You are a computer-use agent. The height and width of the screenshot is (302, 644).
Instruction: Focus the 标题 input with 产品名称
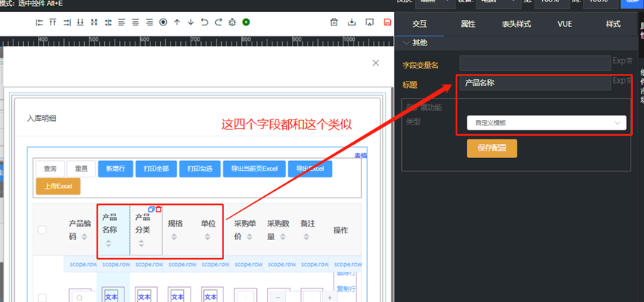[535, 83]
